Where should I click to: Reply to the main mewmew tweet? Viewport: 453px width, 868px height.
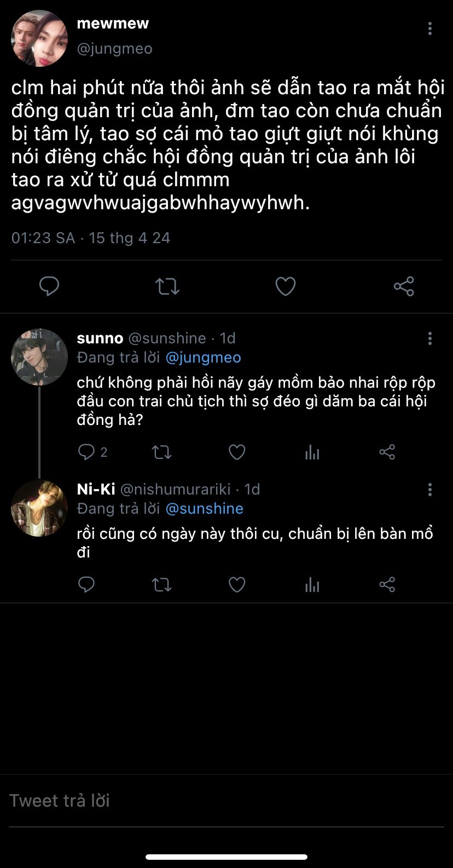coord(49,286)
